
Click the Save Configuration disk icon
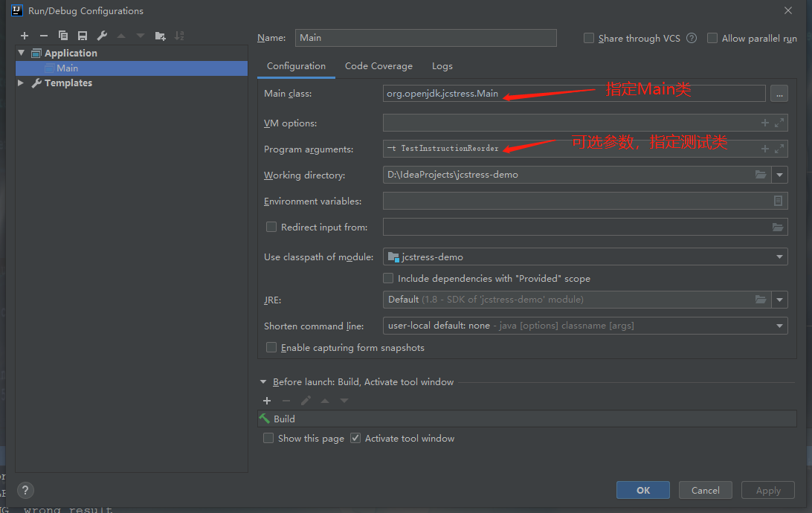[83, 36]
